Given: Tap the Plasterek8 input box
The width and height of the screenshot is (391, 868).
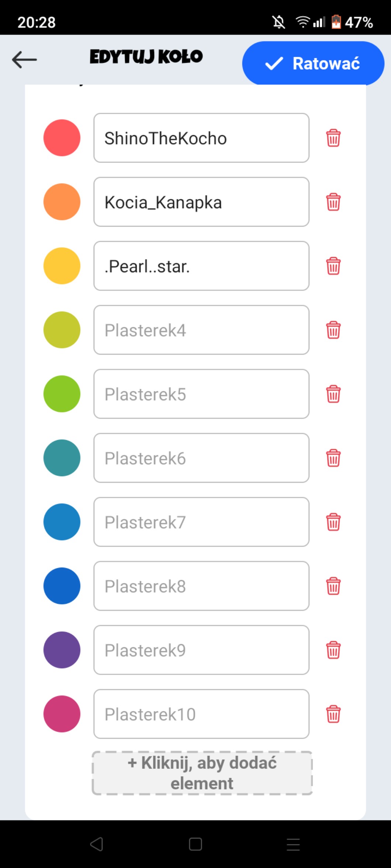Looking at the screenshot, I should pos(201,586).
